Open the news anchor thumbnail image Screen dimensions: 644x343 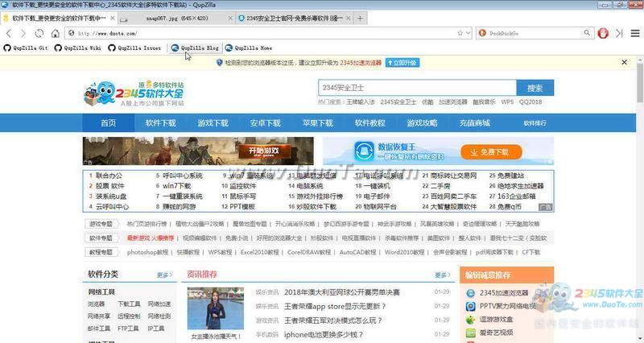pos(216,308)
